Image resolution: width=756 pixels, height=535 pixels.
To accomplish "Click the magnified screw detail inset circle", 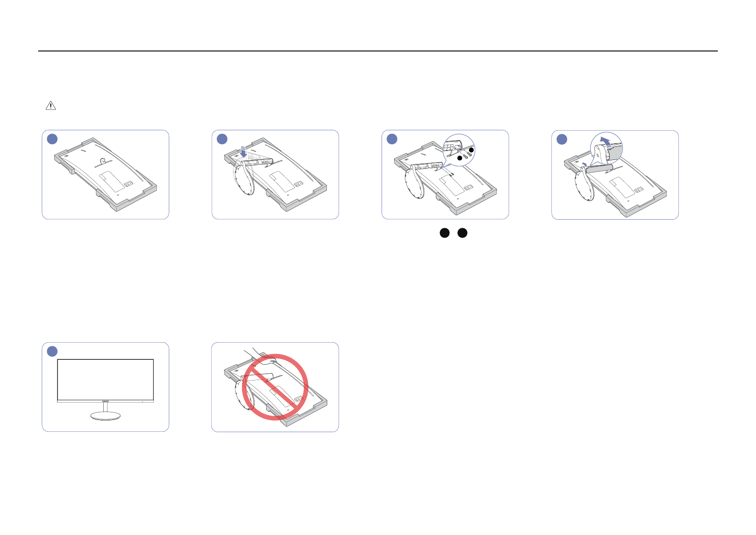I will coord(458,150).
